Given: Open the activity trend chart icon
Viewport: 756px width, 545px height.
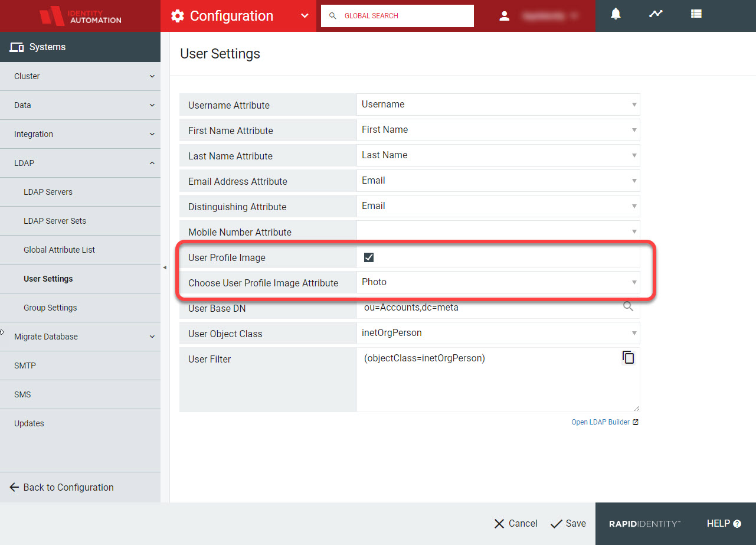Looking at the screenshot, I should click(656, 14).
